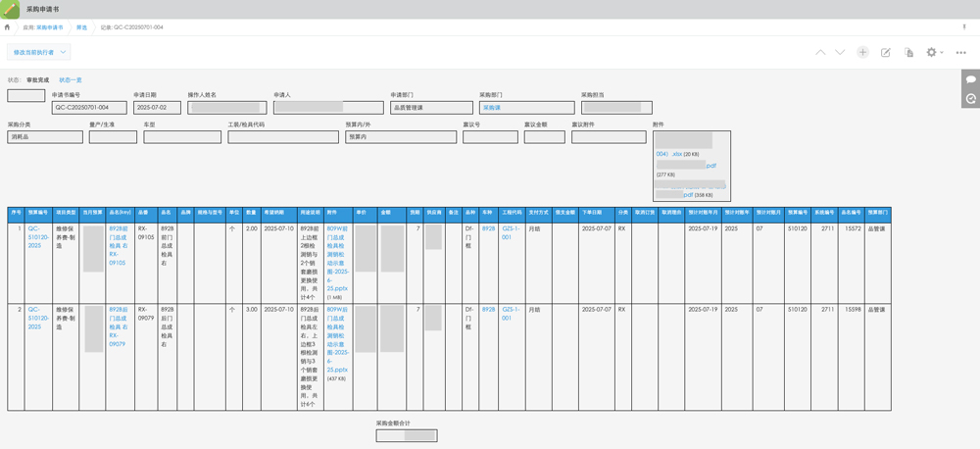Open the more options ellipsis menu
This screenshot has width=980, height=449.
click(960, 52)
